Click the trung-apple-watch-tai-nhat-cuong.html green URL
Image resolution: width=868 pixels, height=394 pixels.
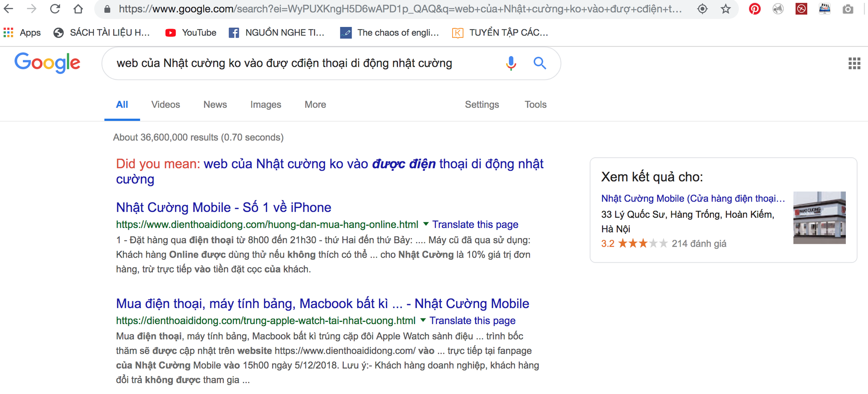tap(266, 321)
